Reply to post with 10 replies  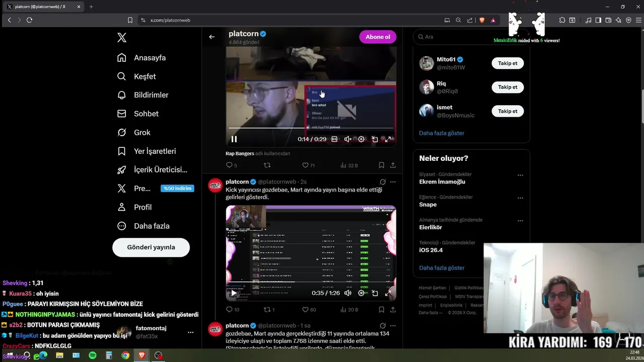point(232,310)
